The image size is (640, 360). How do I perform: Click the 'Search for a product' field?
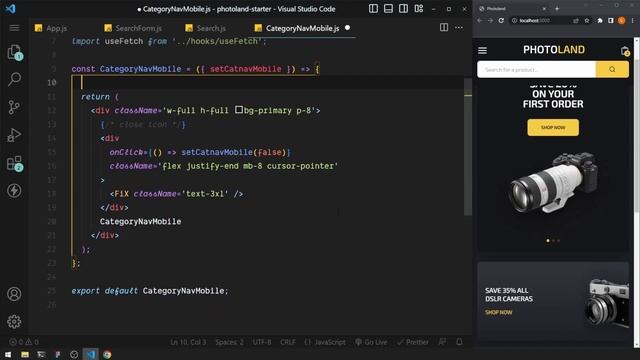point(536,69)
